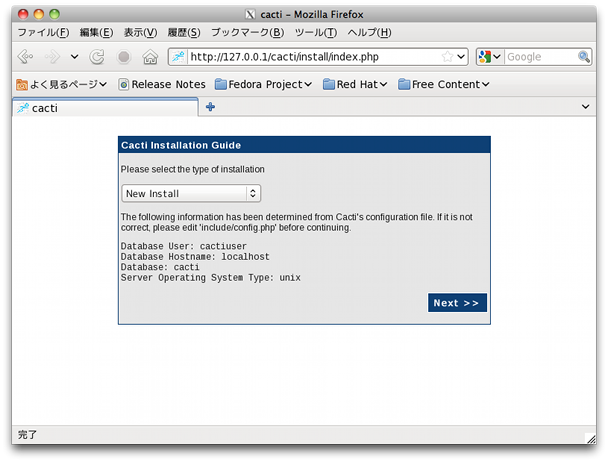Go to the Home page icon
The image size is (608, 462).
pos(150,57)
